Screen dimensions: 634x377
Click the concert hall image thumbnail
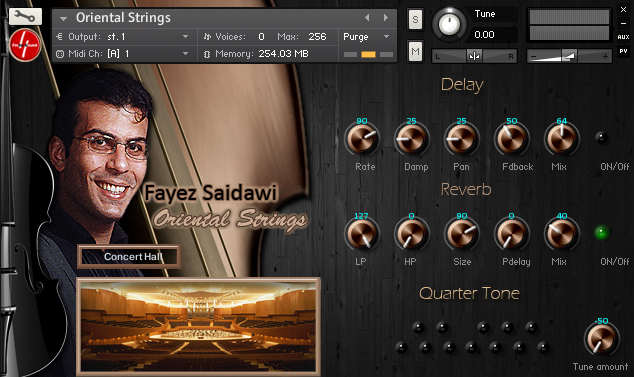pyautogui.click(x=199, y=326)
